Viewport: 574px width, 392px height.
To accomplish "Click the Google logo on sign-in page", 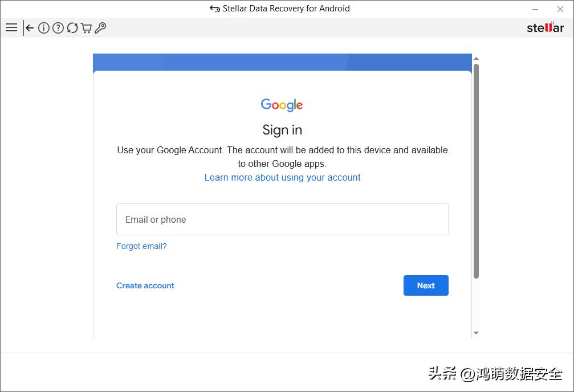I will point(282,105).
